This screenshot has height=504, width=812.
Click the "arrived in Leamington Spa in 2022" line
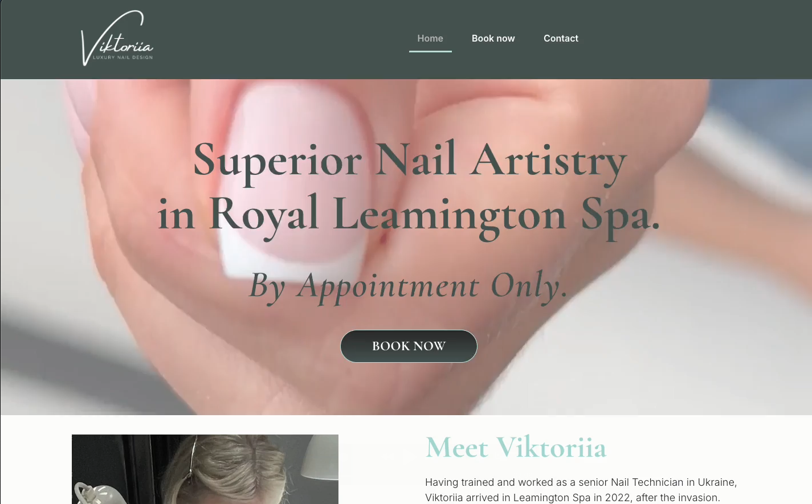(573, 498)
